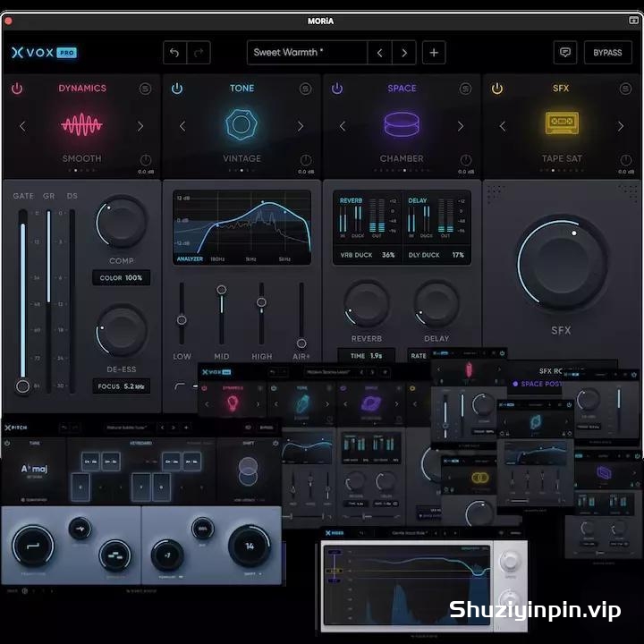This screenshot has height=644, width=644.
Task: Toggle the Space module power button
Action: 337,89
